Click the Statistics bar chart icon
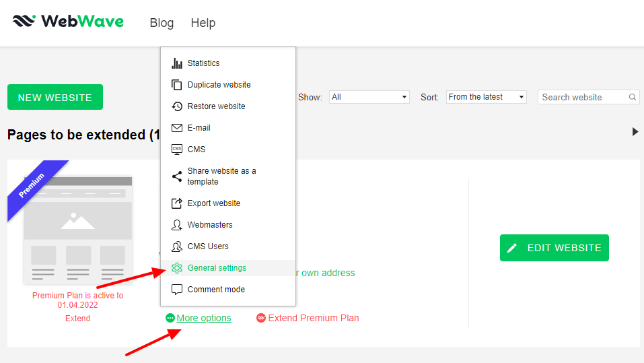The image size is (644, 363). pos(176,63)
